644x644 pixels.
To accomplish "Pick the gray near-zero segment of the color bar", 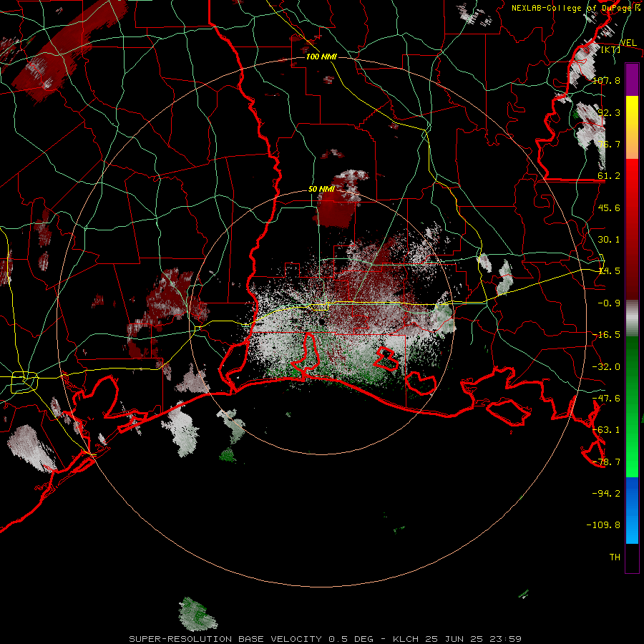I will [x=632, y=318].
